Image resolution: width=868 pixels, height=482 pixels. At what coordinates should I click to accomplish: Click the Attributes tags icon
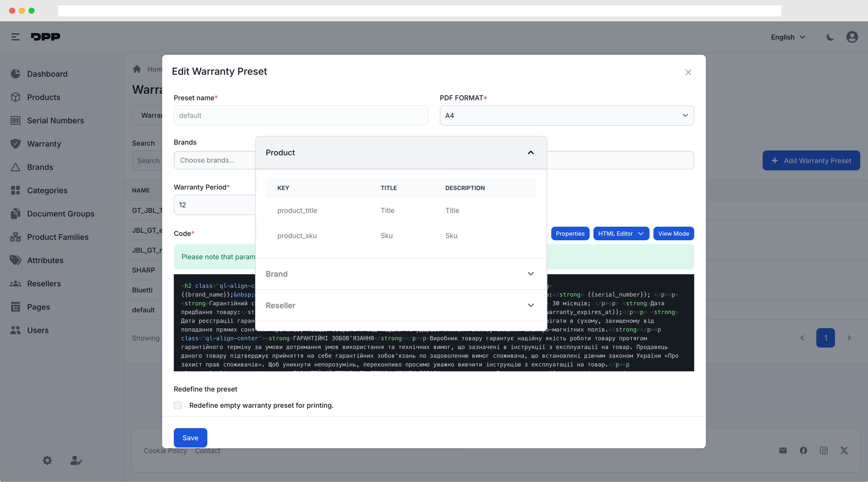pos(16,260)
